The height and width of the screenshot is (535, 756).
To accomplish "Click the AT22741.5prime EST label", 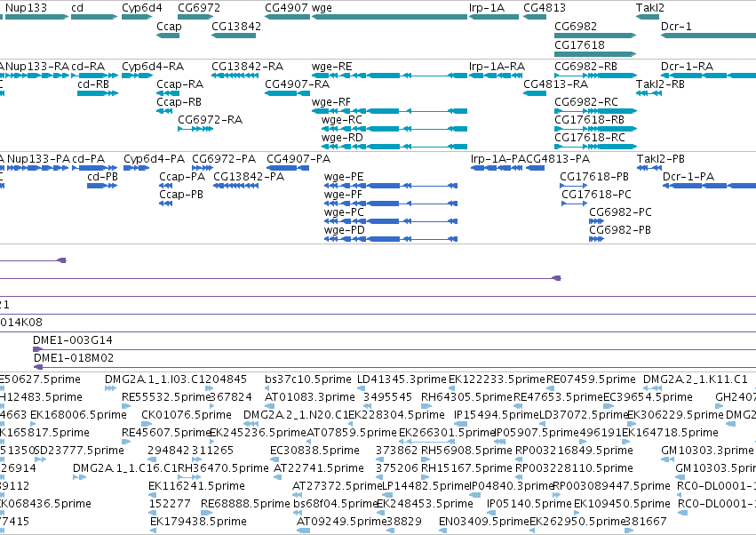I will 318,468.
